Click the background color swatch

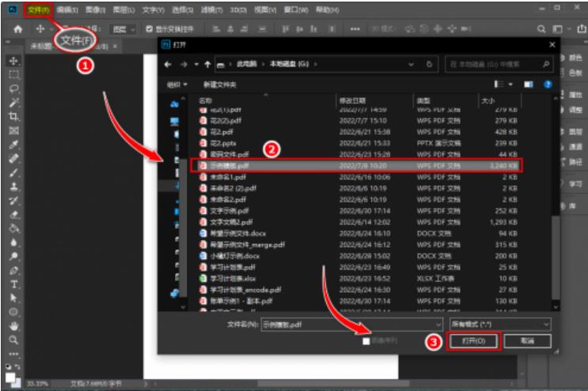pyautogui.click(x=17, y=384)
